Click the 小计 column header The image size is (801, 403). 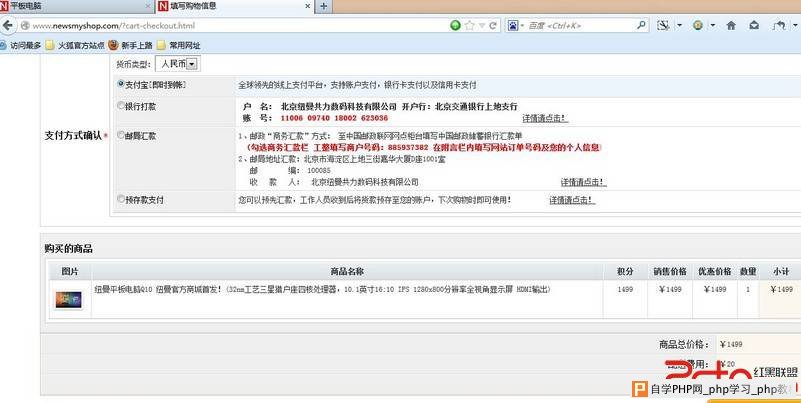pos(781,271)
